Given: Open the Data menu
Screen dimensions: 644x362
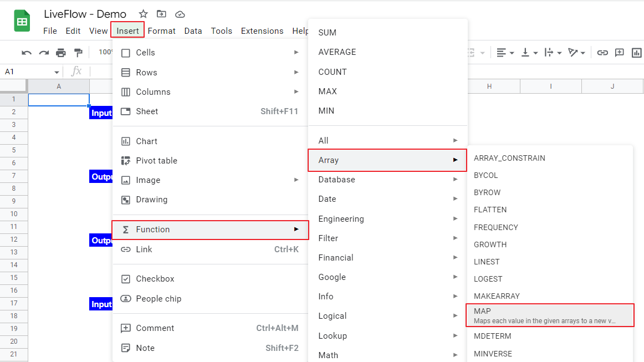Looking at the screenshot, I should pyautogui.click(x=193, y=31).
